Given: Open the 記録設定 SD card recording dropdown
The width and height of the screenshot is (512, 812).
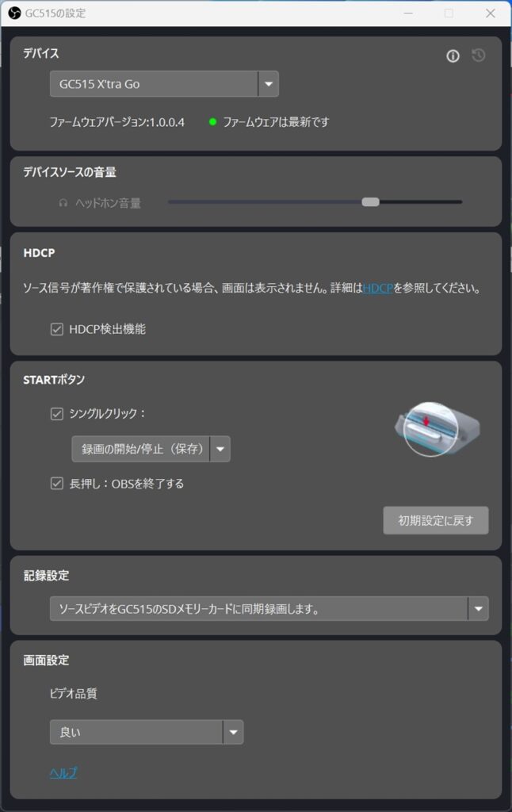Looking at the screenshot, I should click(x=269, y=609).
